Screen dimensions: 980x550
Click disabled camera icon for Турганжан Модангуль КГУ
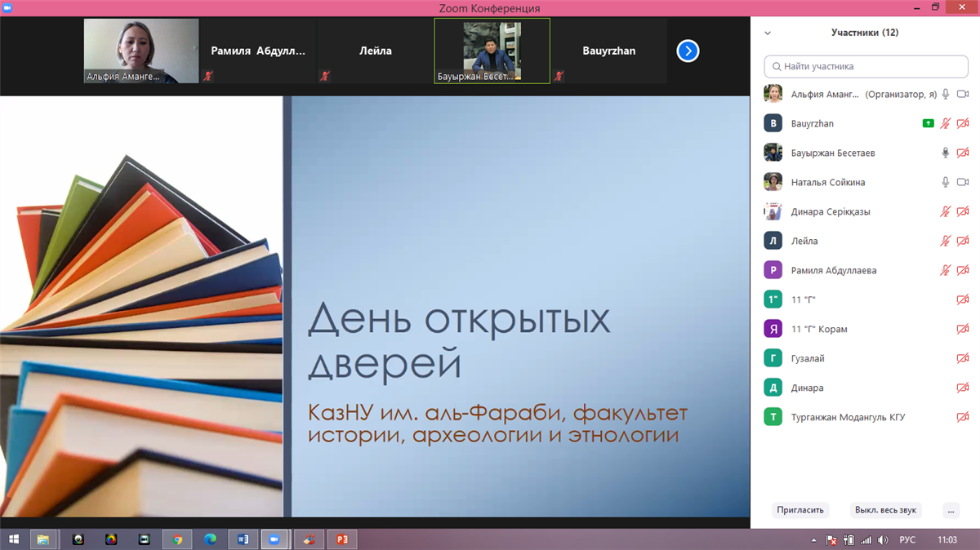coord(963,418)
